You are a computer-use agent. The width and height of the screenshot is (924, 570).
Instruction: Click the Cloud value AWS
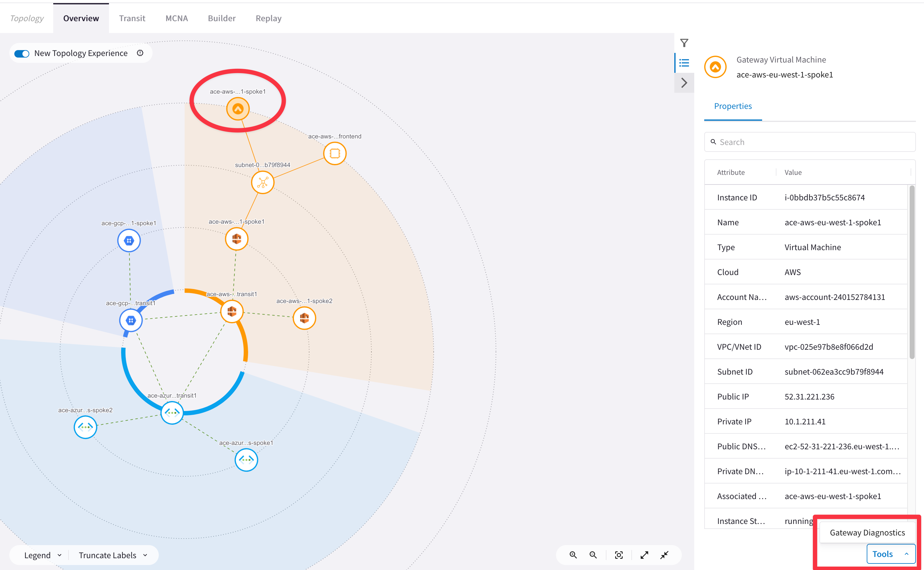(x=792, y=272)
